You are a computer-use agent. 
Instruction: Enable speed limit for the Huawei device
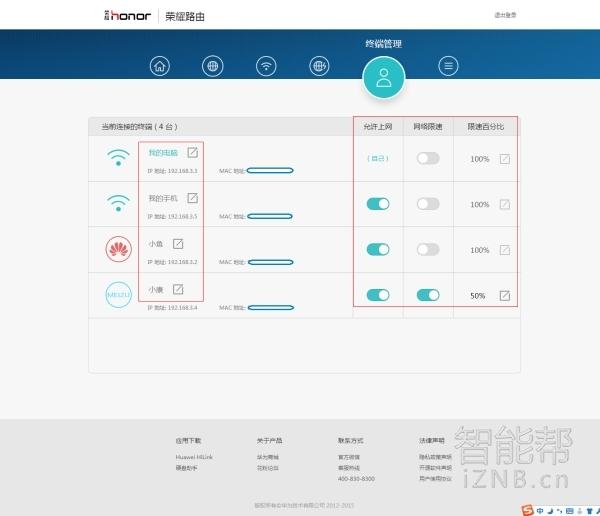tap(428, 249)
